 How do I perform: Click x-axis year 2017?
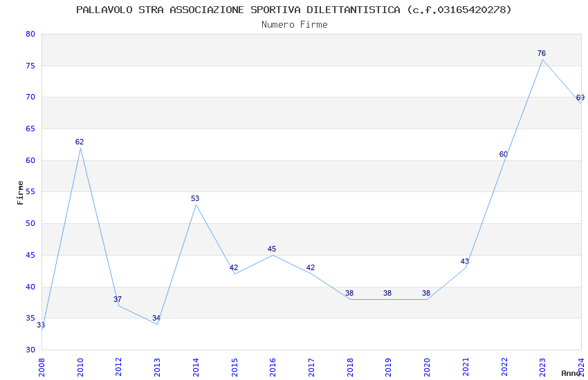pyautogui.click(x=311, y=368)
